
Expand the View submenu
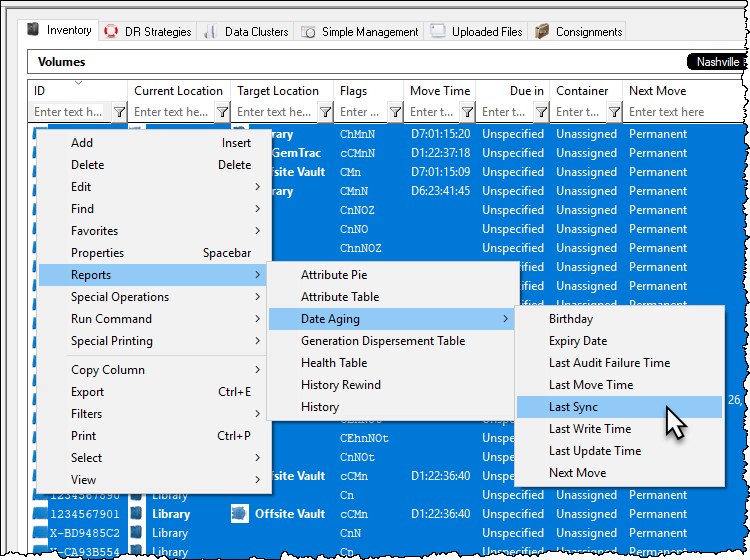click(x=154, y=480)
